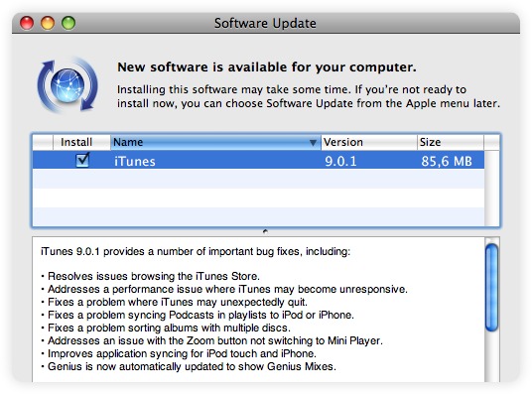Image resolution: width=532 pixels, height=394 pixels.
Task: Click the split pane resize handle dot
Action: point(265,231)
